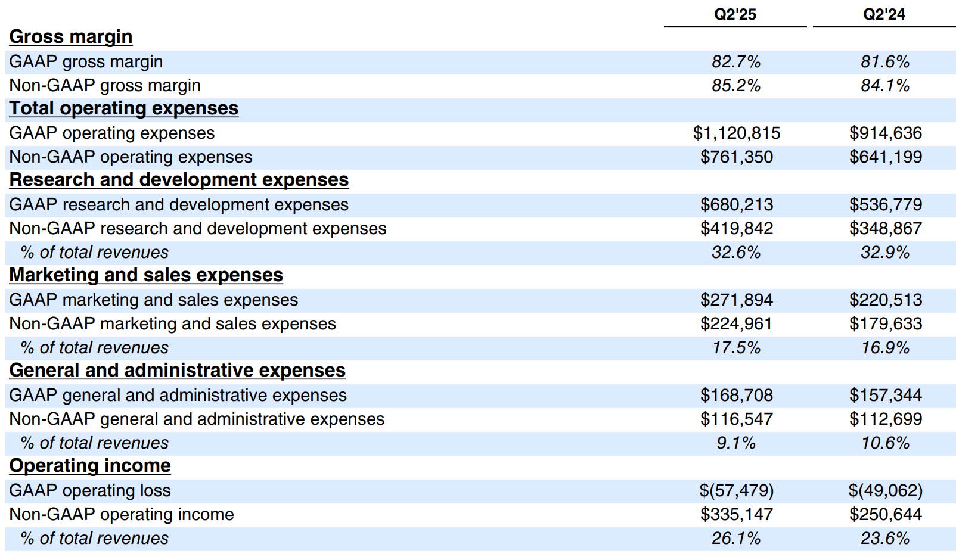Click the Q2'25 column header
Viewport: 956px width, 560px height.
(735, 14)
